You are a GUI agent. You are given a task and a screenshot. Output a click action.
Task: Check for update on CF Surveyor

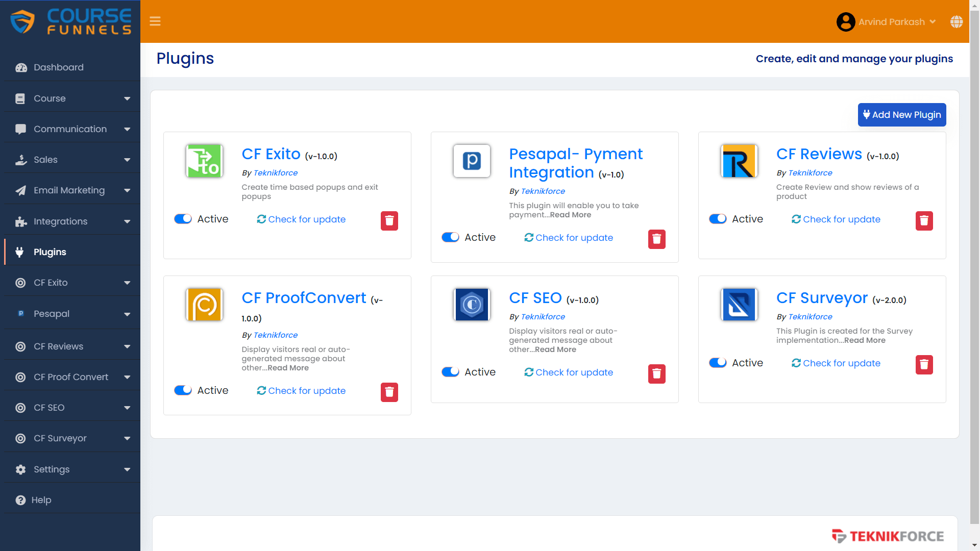point(836,363)
